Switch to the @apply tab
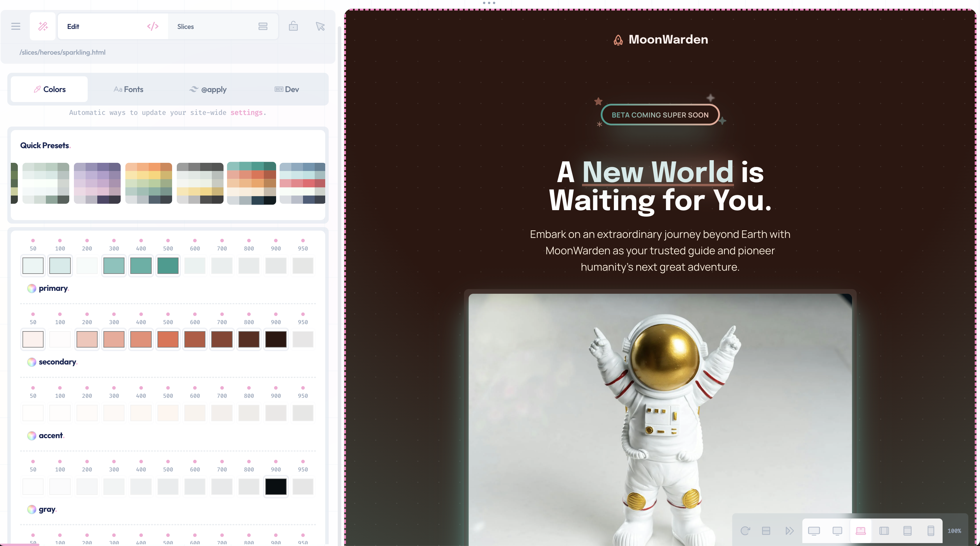980x546 pixels. (x=208, y=89)
